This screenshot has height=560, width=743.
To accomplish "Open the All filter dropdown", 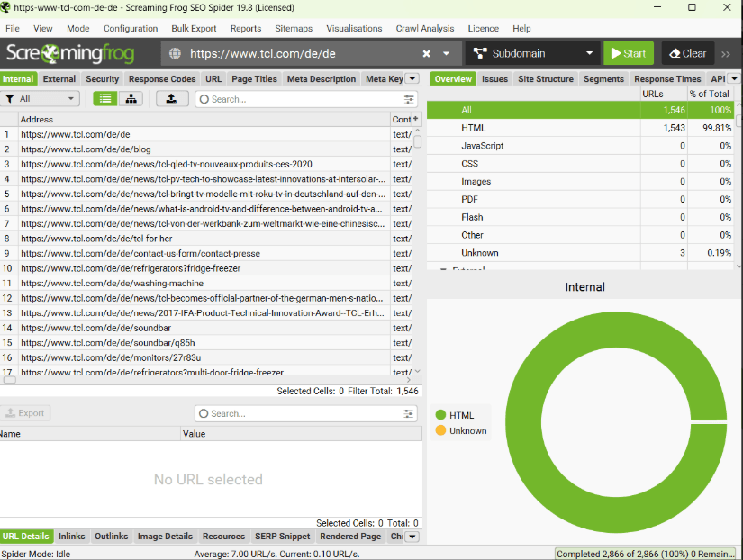I will [41, 99].
